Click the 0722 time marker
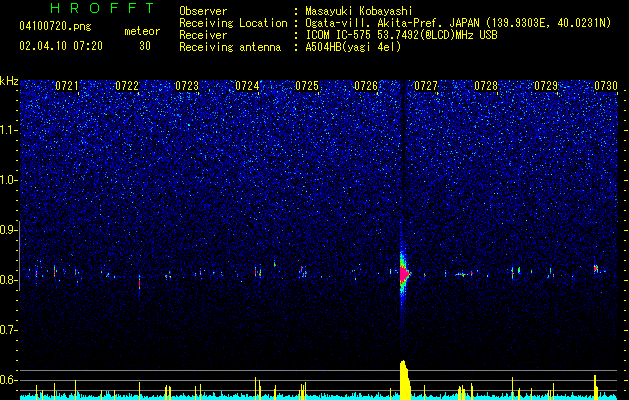This screenshot has height=400, width=629. point(127,86)
